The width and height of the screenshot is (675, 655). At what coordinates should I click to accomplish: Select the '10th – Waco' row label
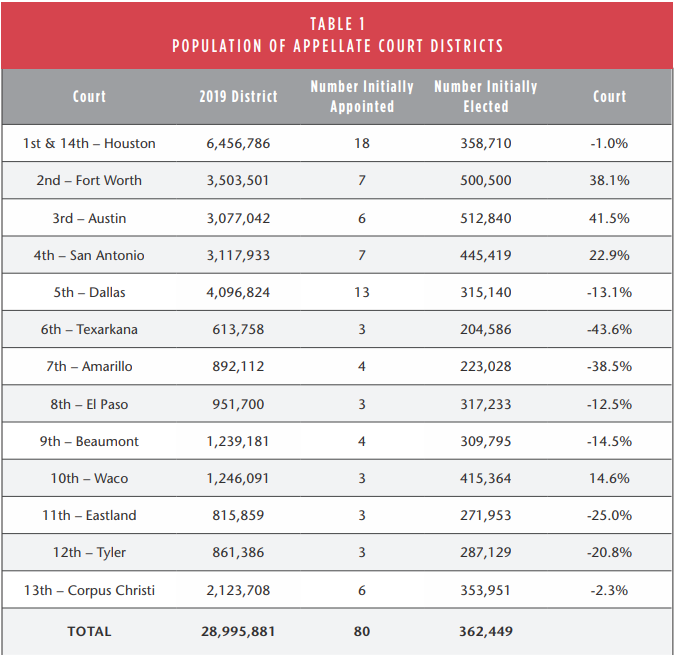point(89,478)
